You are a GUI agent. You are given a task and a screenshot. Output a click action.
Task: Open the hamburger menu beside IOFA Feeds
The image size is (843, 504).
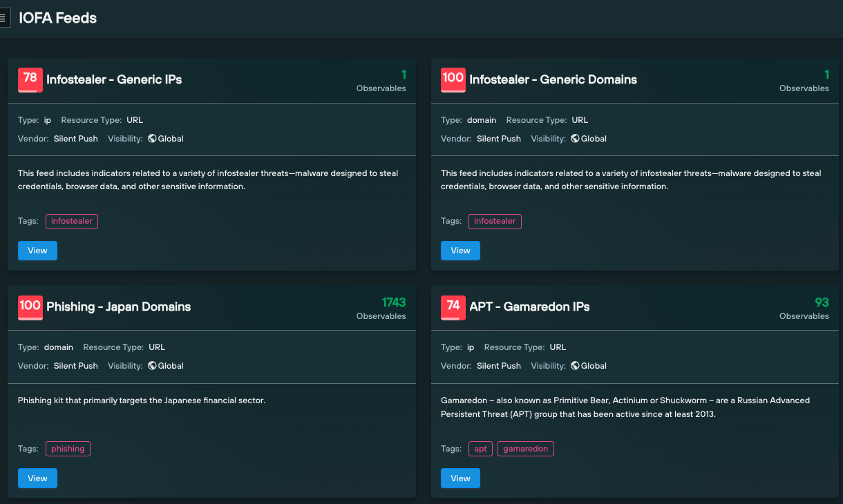pyautogui.click(x=3, y=18)
